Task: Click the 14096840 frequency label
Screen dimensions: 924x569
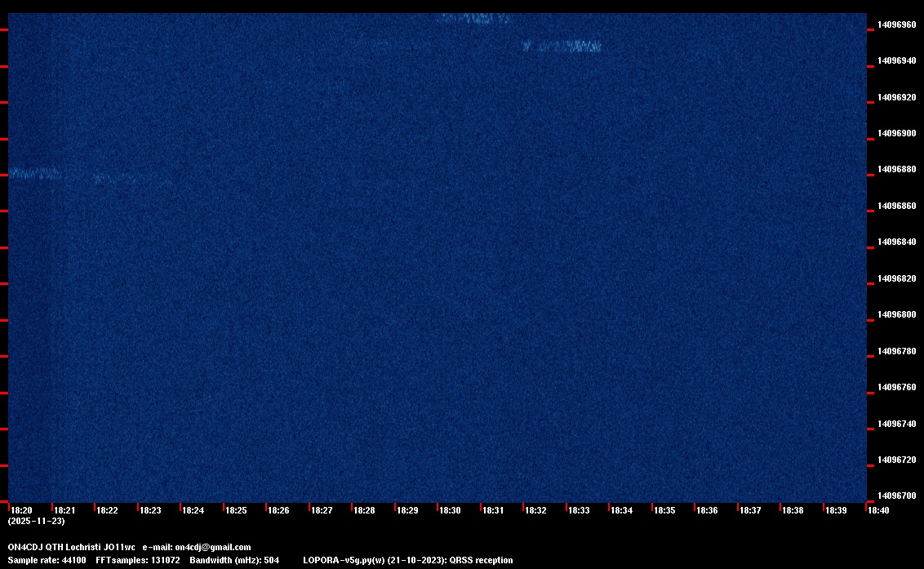Action: (x=897, y=242)
